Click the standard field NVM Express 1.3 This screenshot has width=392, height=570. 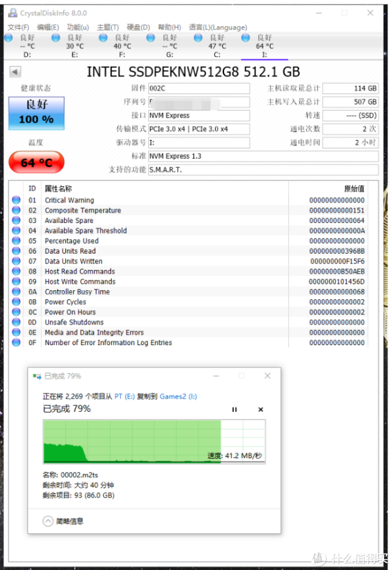263,156
